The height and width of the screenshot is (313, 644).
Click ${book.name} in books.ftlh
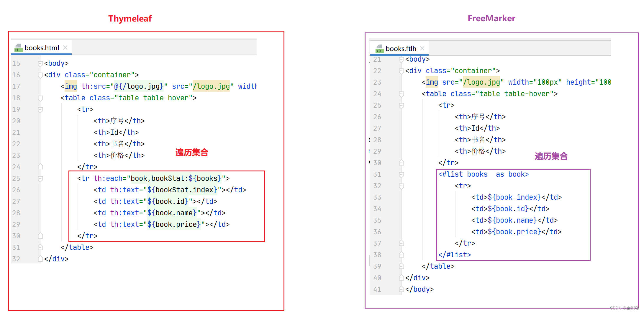(x=512, y=220)
